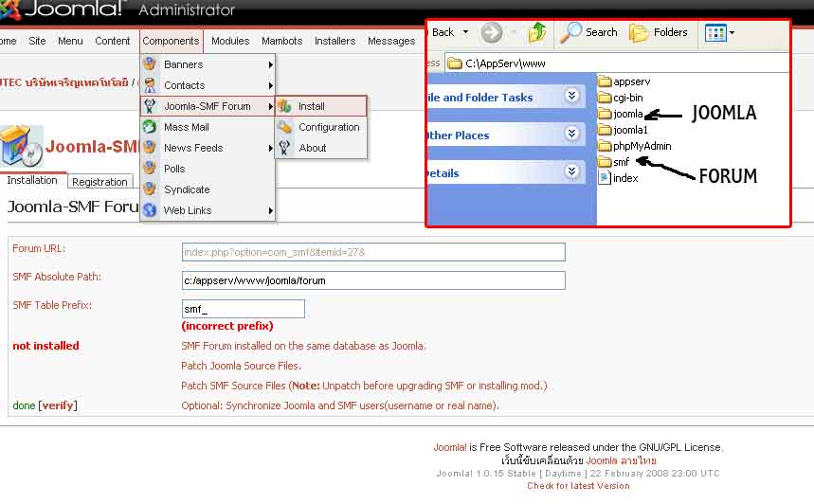
Task: Click the Explorer Forward arrow button
Action: coord(491,33)
